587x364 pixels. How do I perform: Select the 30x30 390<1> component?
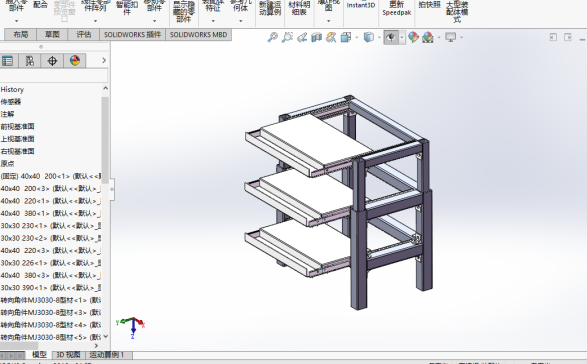51,288
